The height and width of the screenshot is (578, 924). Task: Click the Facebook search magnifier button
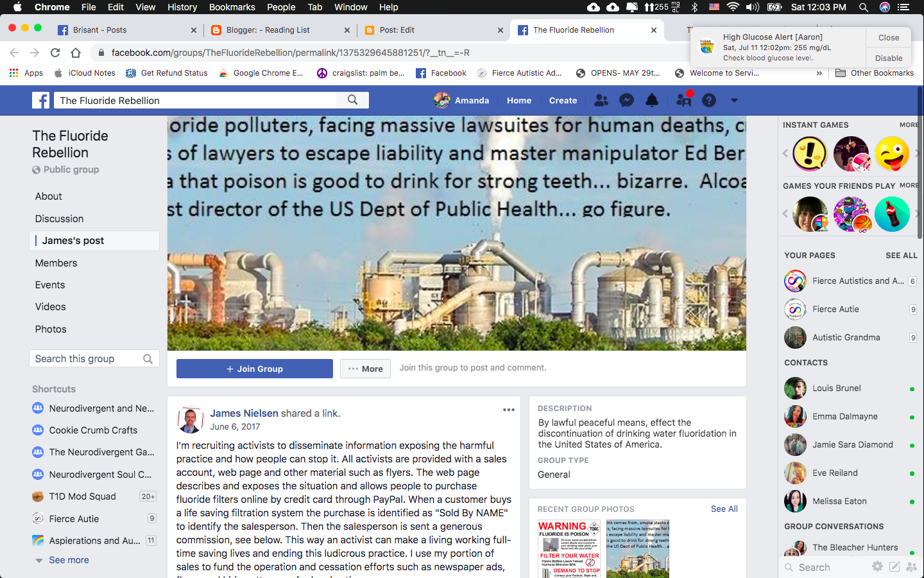click(352, 100)
